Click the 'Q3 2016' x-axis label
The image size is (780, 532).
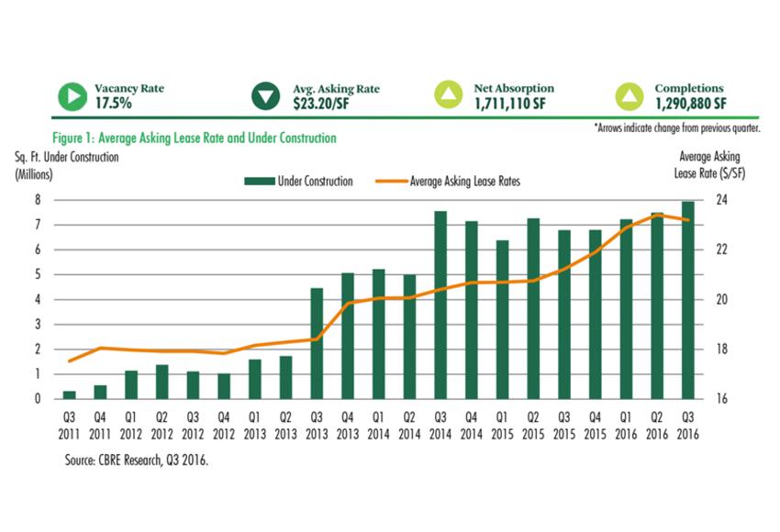[x=688, y=427]
